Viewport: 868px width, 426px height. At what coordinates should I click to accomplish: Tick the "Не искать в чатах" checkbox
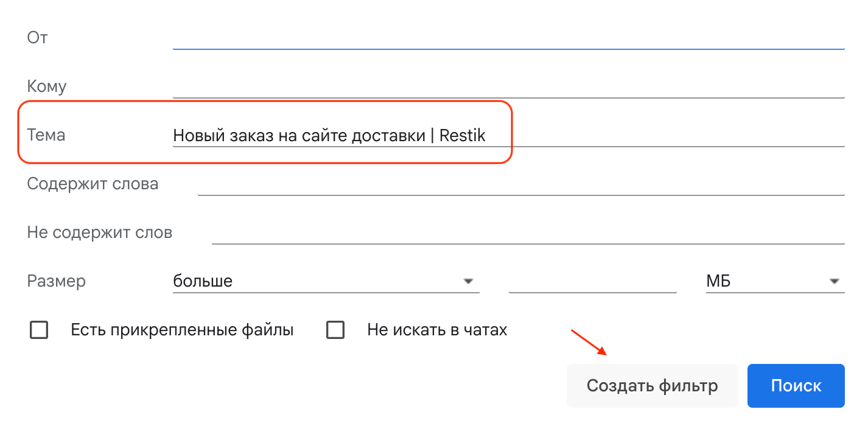[335, 330]
